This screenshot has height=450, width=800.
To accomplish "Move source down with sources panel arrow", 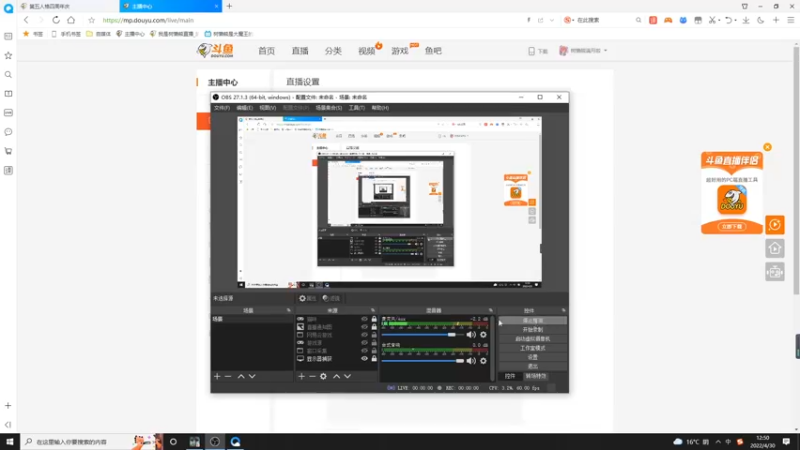I will pos(347,376).
